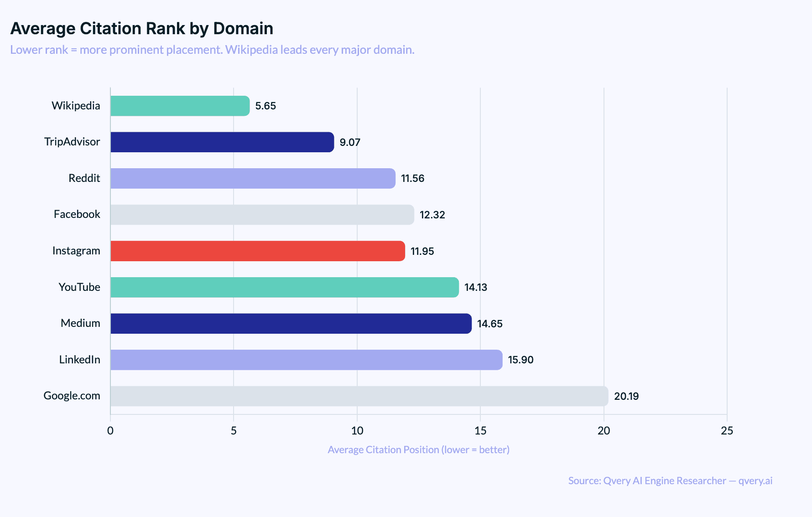Click the value label 5.65
Screen dimensions: 812x517
(x=265, y=106)
